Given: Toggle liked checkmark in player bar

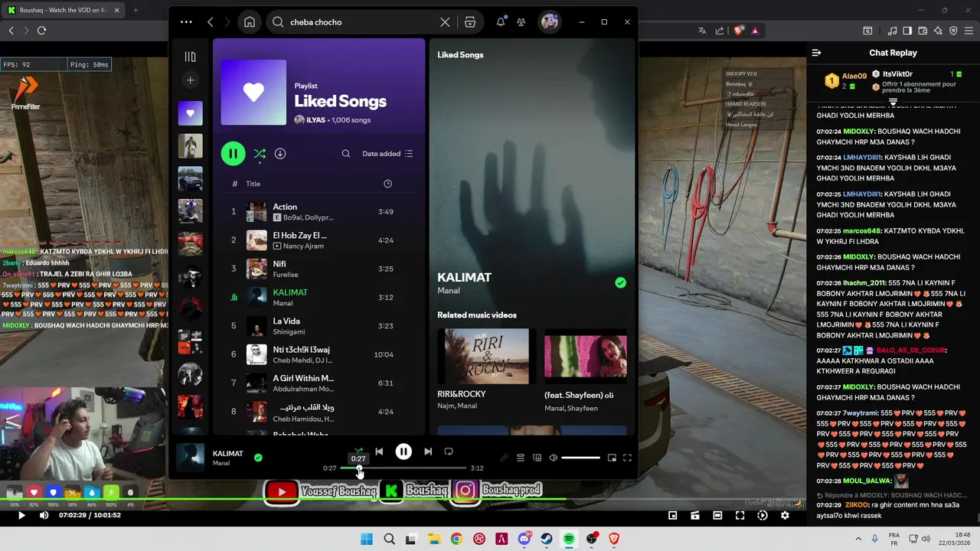Looking at the screenshot, I should tap(258, 458).
